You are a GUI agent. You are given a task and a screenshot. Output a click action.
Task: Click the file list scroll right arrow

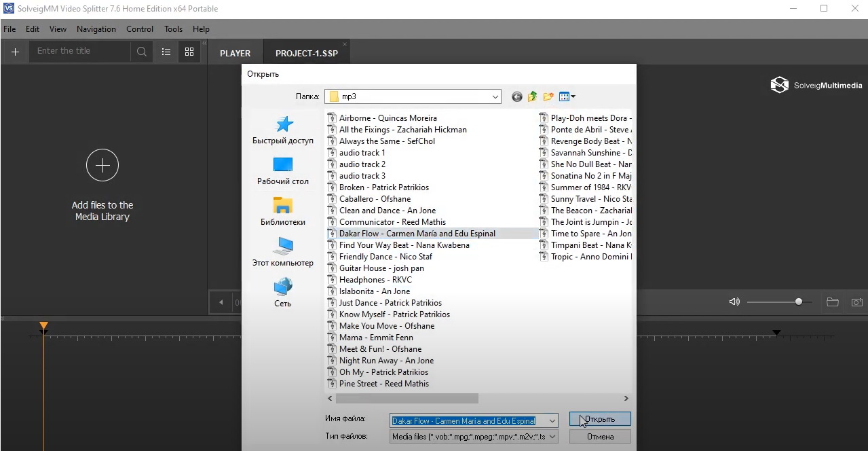626,399
